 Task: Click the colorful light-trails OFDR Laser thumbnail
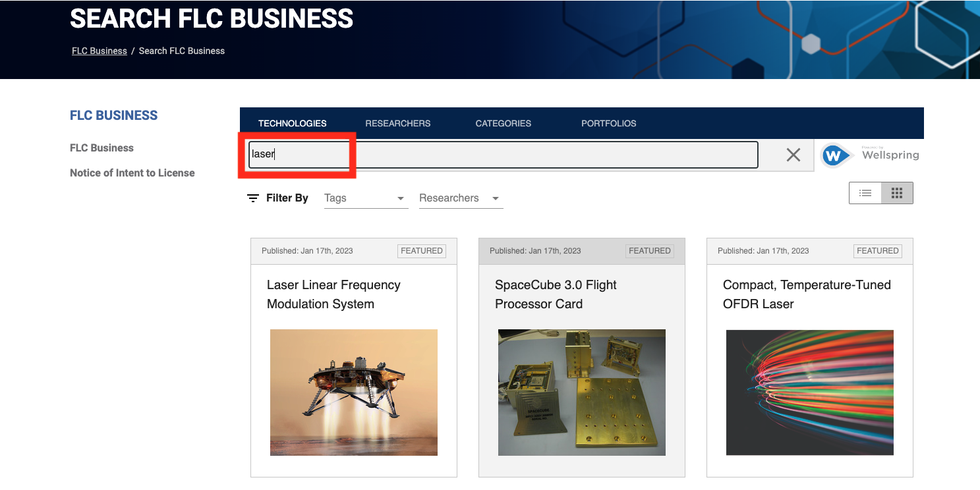(809, 392)
